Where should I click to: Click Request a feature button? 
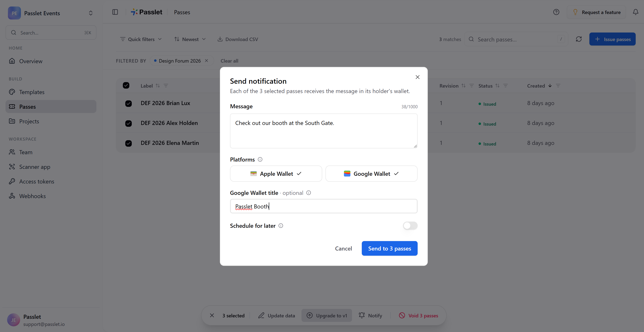(596, 12)
